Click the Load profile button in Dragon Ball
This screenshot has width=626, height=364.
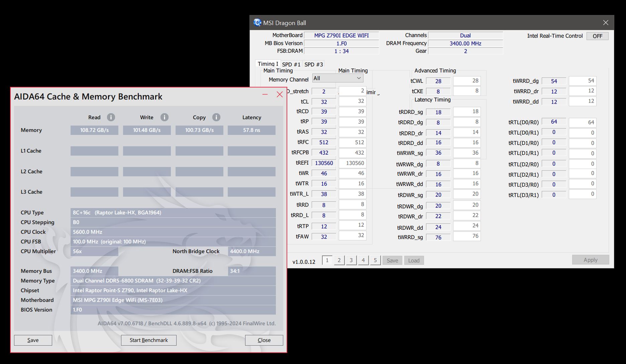coord(414,260)
